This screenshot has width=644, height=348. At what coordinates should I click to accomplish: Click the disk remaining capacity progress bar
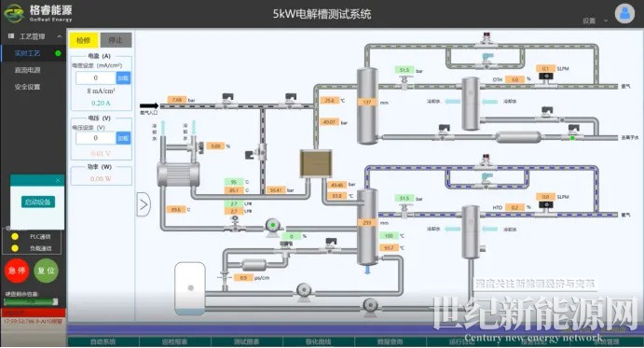[31, 302]
